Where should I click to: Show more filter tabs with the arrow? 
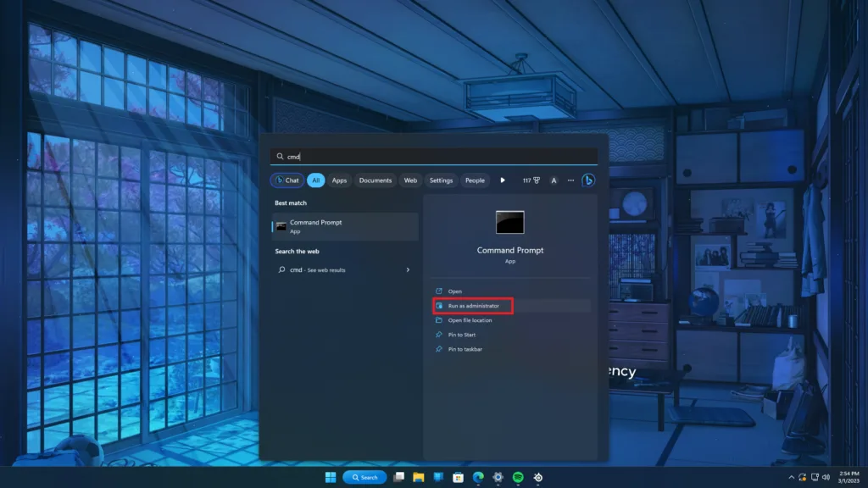coord(503,180)
